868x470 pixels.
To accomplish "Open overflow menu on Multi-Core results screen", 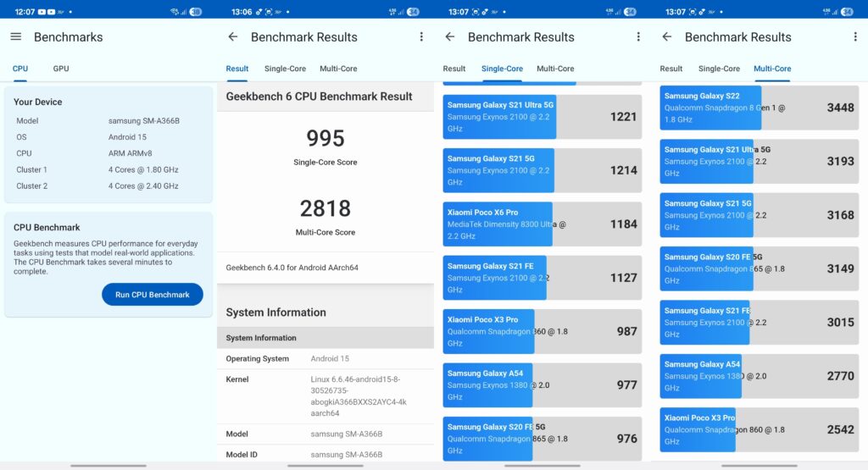I will click(x=855, y=36).
